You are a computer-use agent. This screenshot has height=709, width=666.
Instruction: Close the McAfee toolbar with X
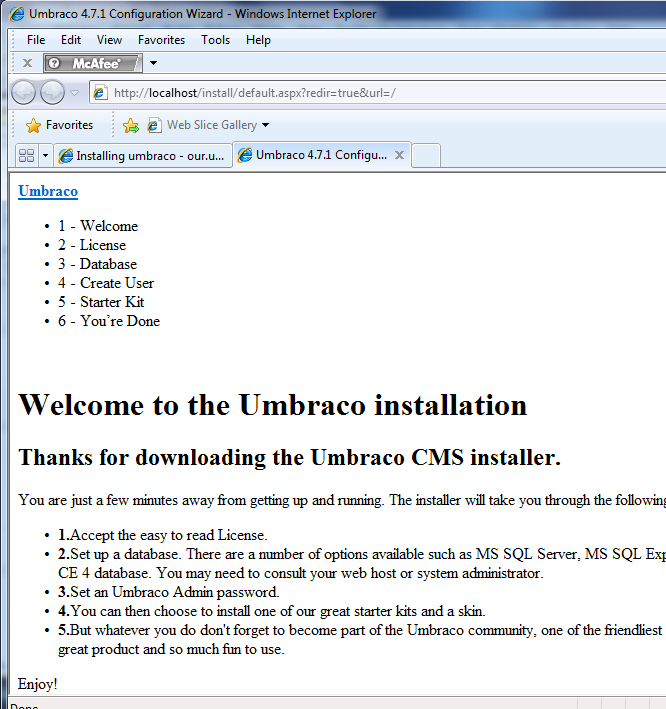[x=28, y=63]
